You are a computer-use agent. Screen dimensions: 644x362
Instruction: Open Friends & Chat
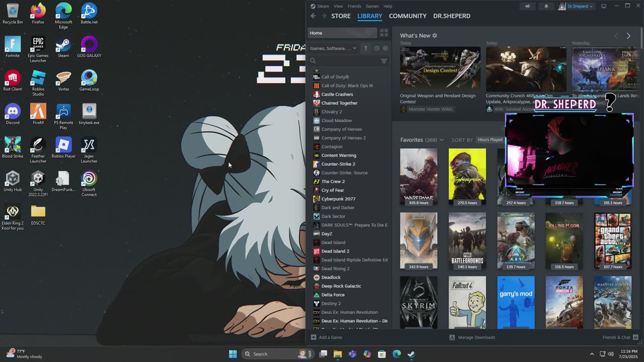pyautogui.click(x=620, y=337)
